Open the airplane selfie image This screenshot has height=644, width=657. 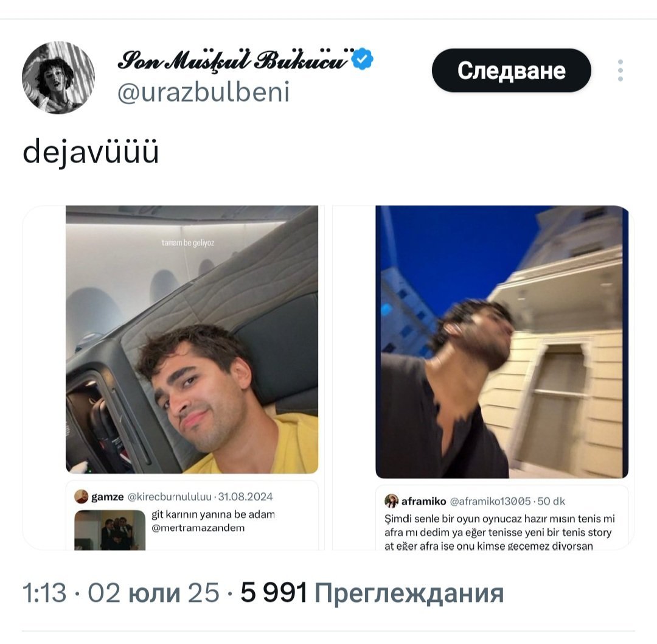192,340
